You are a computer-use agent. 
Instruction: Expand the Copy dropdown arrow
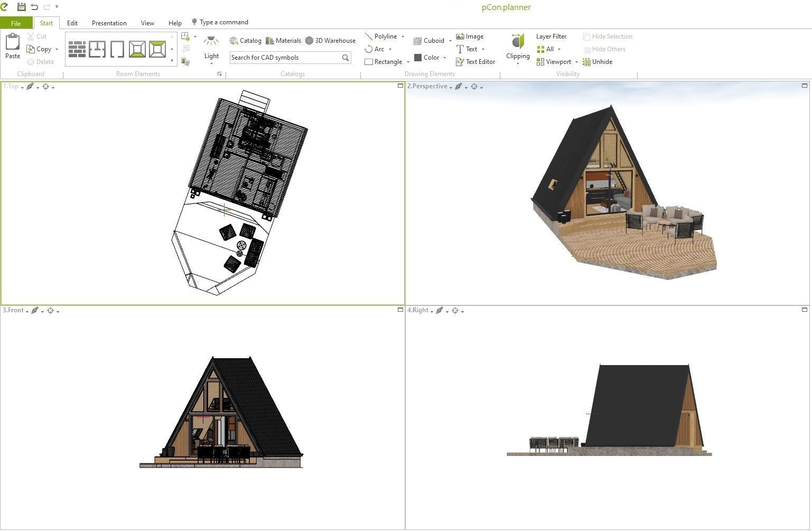click(57, 49)
